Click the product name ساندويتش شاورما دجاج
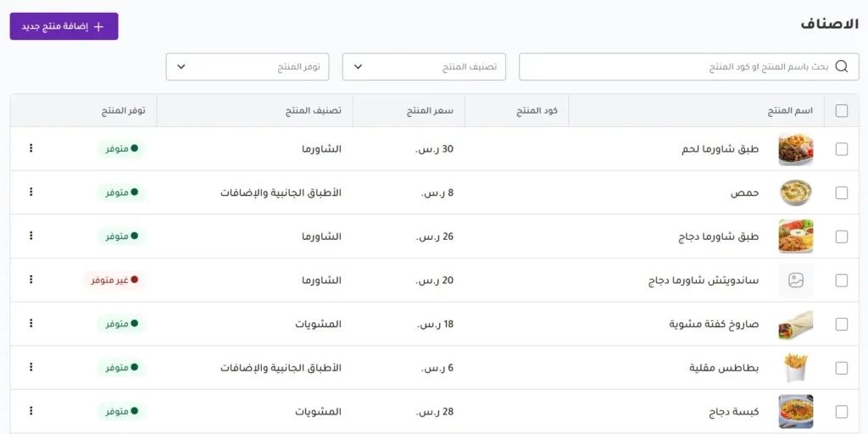This screenshot has width=868, height=434. pos(704,281)
